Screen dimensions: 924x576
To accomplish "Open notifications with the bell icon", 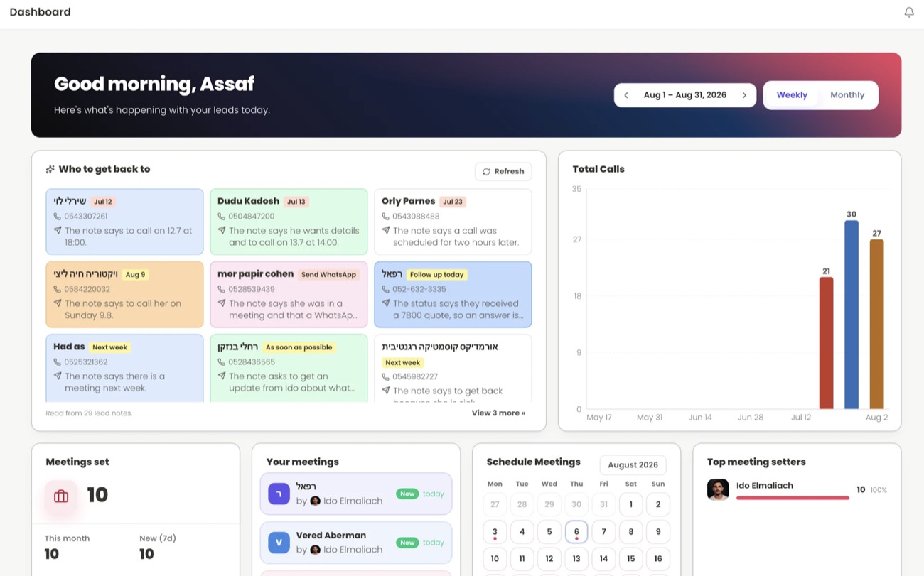I will pyautogui.click(x=909, y=12).
